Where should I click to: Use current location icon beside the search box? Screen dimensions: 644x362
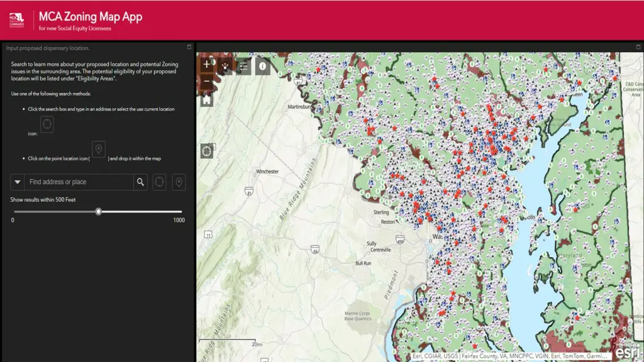coord(159,182)
